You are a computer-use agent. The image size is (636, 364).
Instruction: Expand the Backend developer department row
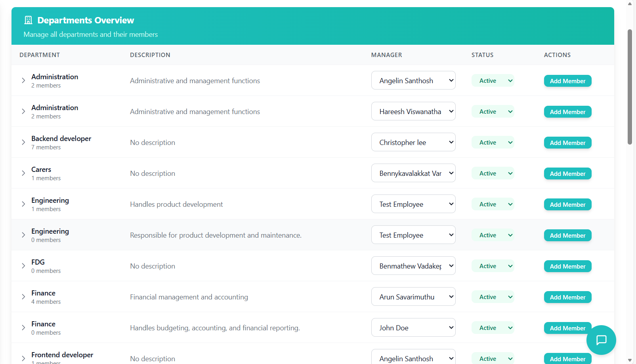point(23,142)
